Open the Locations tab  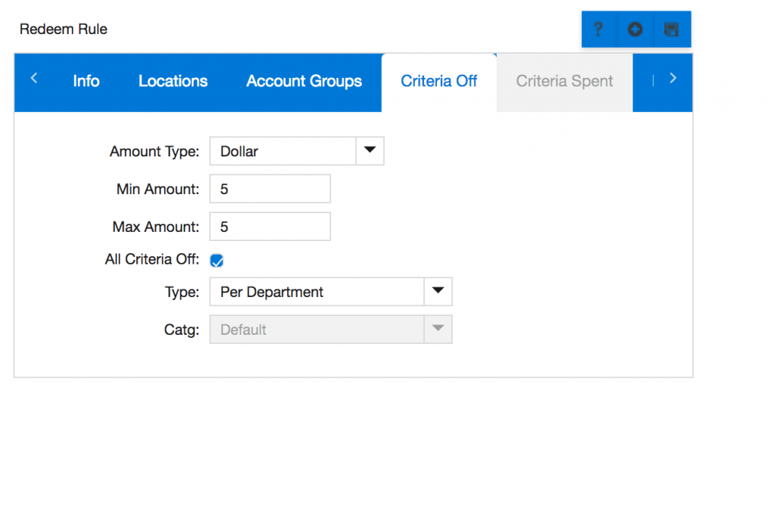pos(173,81)
